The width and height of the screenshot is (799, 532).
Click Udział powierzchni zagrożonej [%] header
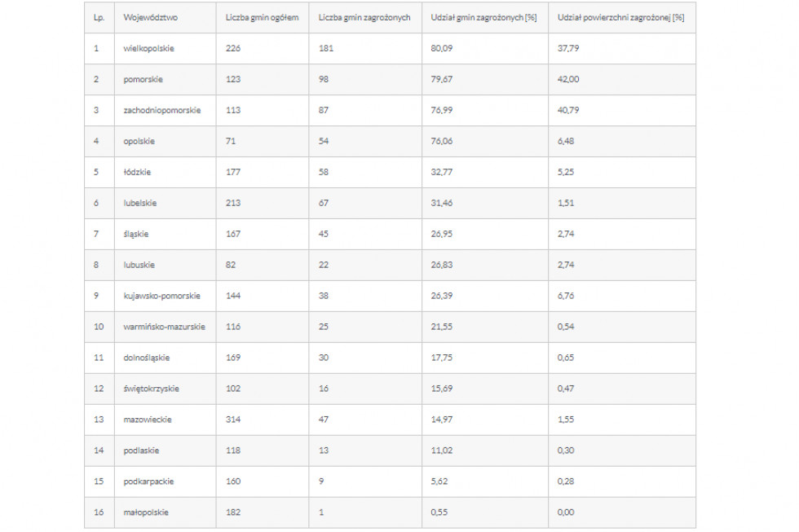pos(620,17)
